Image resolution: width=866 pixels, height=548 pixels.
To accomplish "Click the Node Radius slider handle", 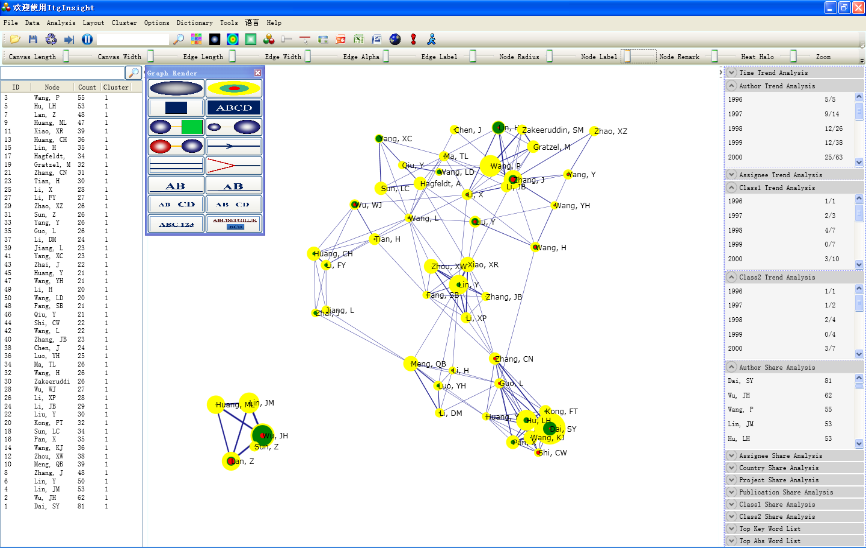I will [550, 56].
